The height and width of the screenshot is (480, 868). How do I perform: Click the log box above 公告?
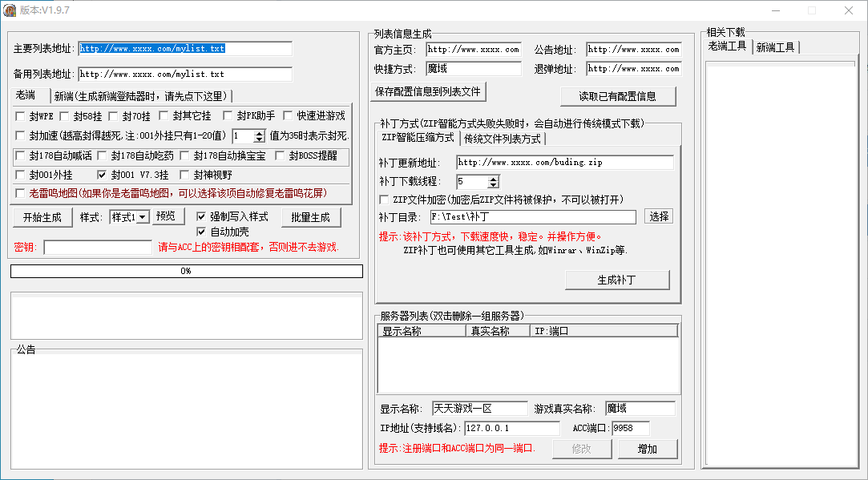pos(187,316)
